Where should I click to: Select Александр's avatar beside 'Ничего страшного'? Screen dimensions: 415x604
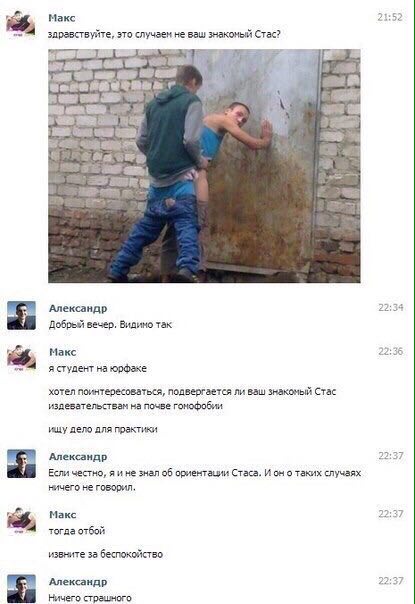tap(21, 589)
